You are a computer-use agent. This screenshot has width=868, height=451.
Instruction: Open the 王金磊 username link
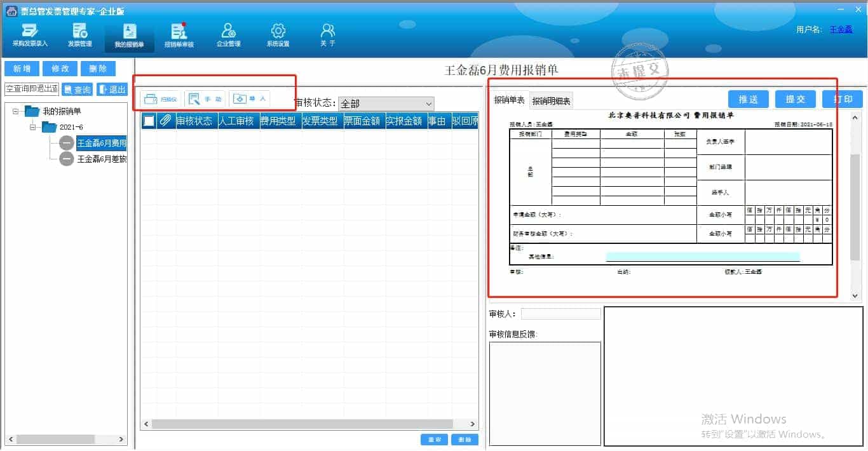click(841, 29)
